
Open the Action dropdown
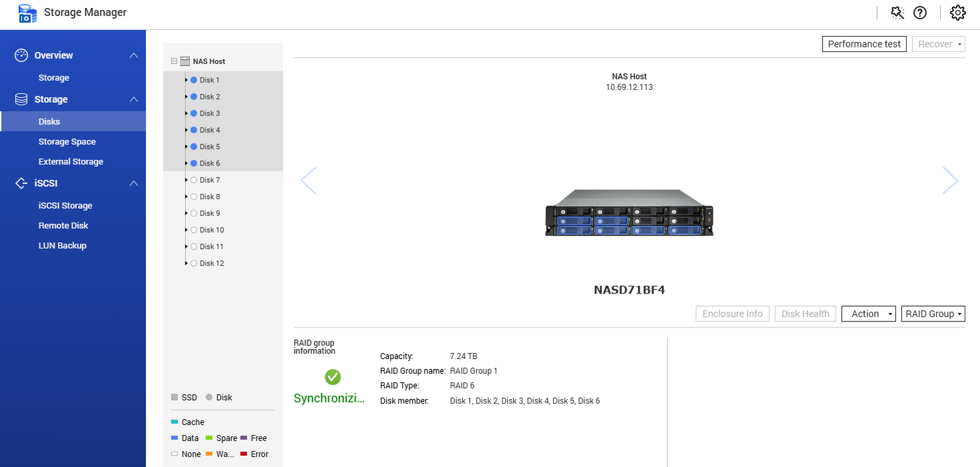point(869,314)
